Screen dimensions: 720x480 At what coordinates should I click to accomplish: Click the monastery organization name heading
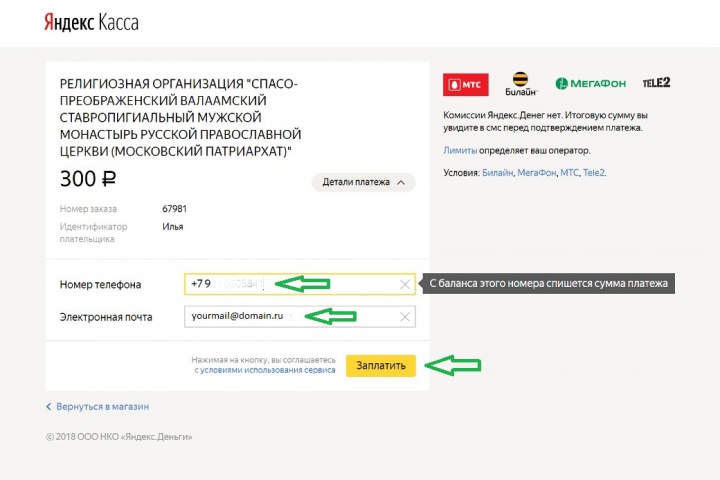(x=180, y=118)
